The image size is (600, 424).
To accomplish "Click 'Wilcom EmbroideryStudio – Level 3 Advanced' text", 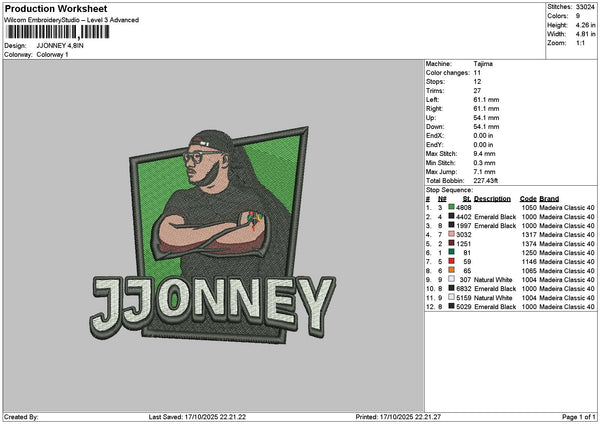I will [72, 20].
